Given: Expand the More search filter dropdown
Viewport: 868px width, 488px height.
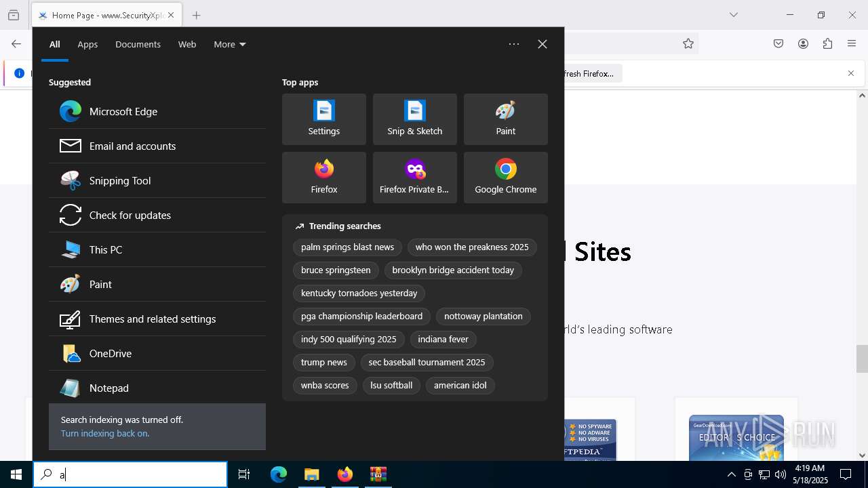Looking at the screenshot, I should click(x=230, y=44).
